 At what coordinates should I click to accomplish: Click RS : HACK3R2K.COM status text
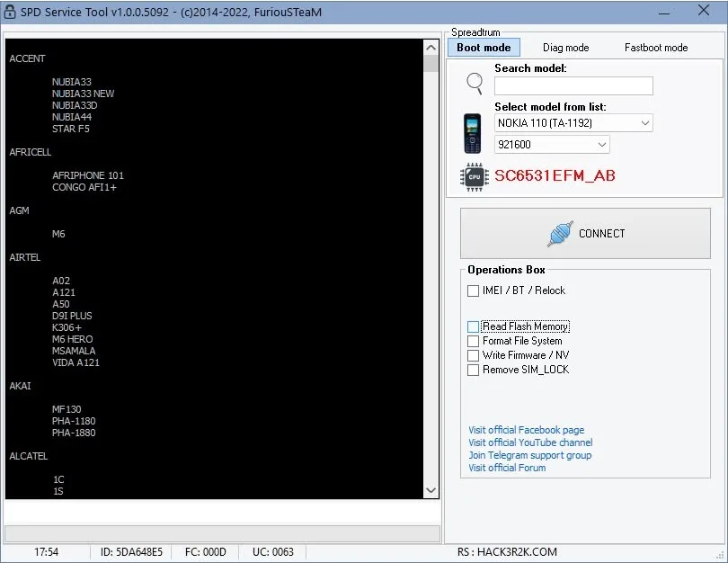coord(507,552)
